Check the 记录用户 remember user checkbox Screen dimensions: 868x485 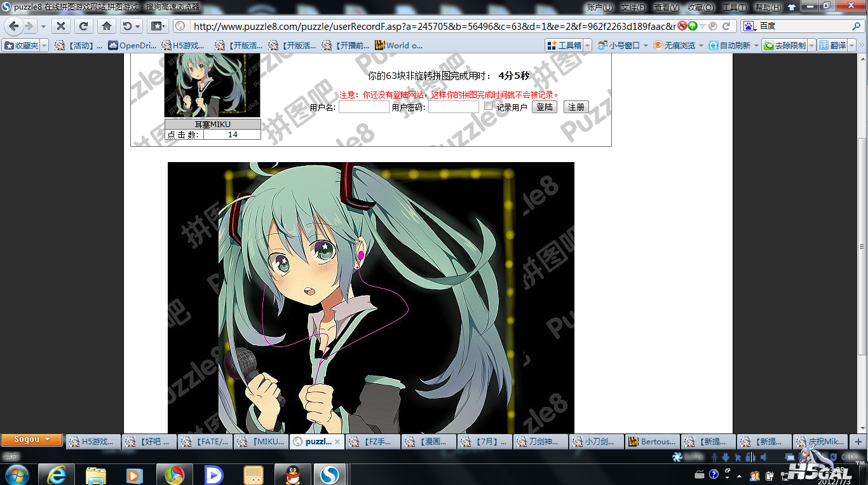point(488,107)
